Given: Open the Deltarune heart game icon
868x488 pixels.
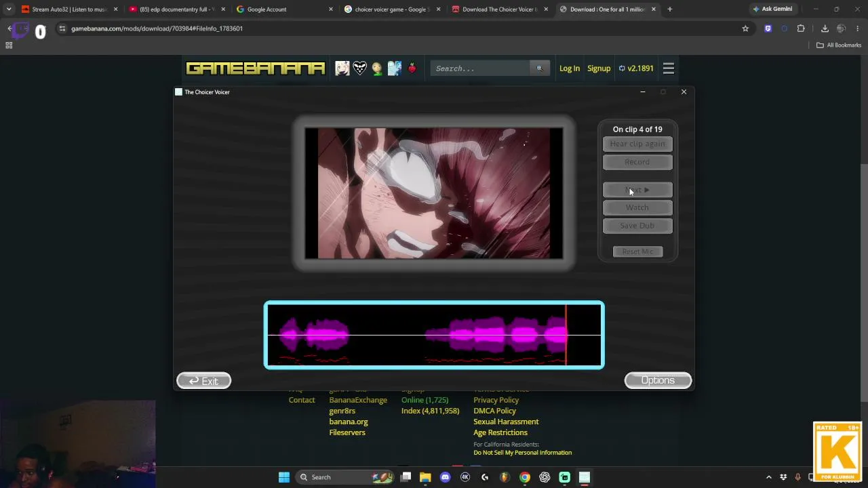Looking at the screenshot, I should 359,68.
